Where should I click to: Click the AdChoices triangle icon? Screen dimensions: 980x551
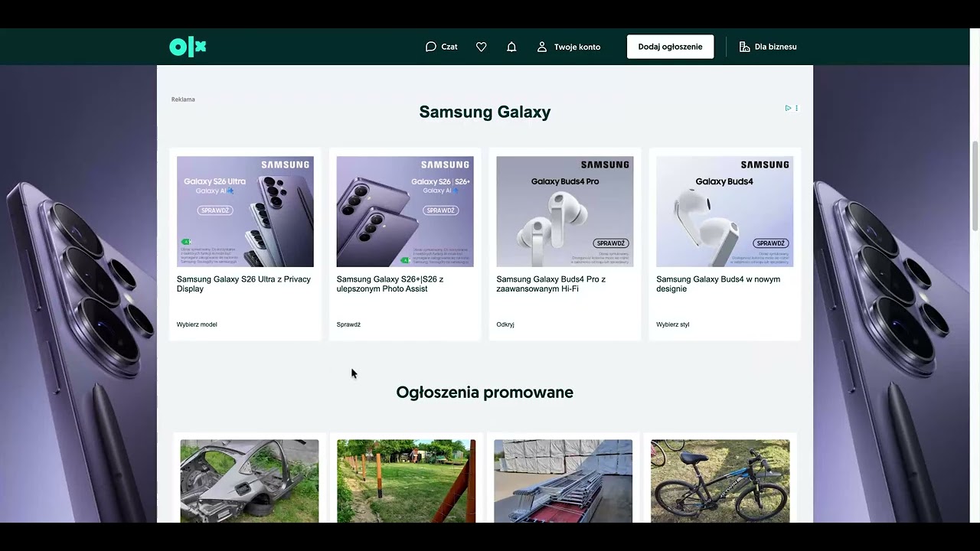[788, 108]
